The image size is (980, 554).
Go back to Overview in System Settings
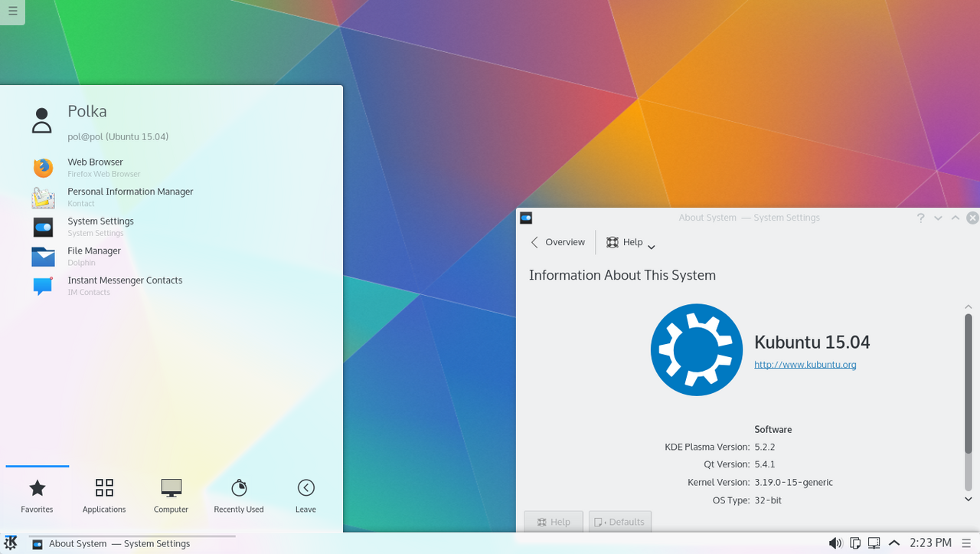click(x=558, y=242)
